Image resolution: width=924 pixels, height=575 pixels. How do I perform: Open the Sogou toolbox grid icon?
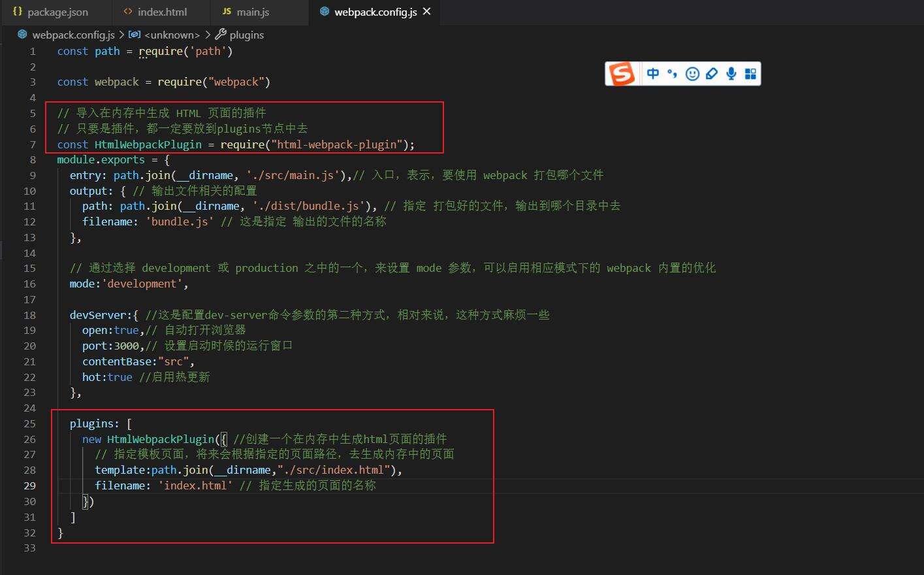[x=750, y=74]
